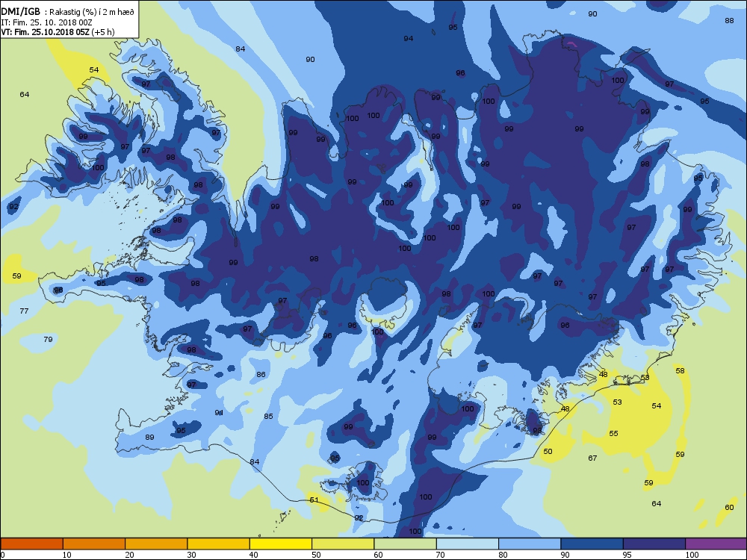Select the amber 30–40 legend color block

pos(219,544)
